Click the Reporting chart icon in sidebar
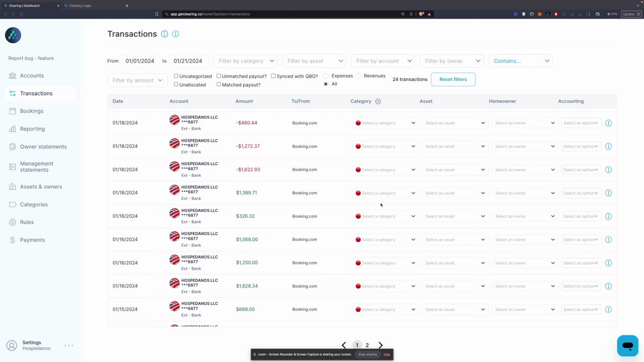 point(13,129)
